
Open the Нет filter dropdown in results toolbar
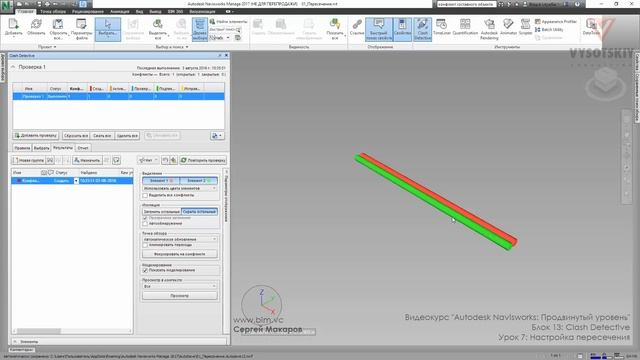(x=148, y=160)
